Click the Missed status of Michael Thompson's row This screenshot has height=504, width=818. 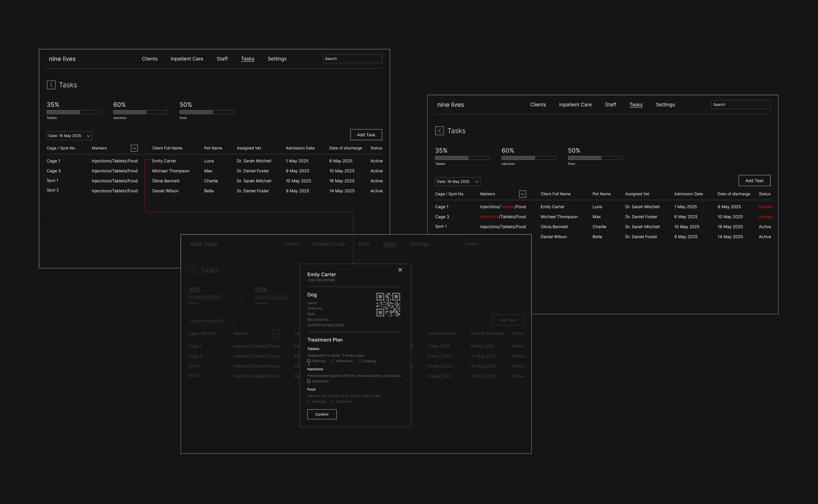click(766, 217)
